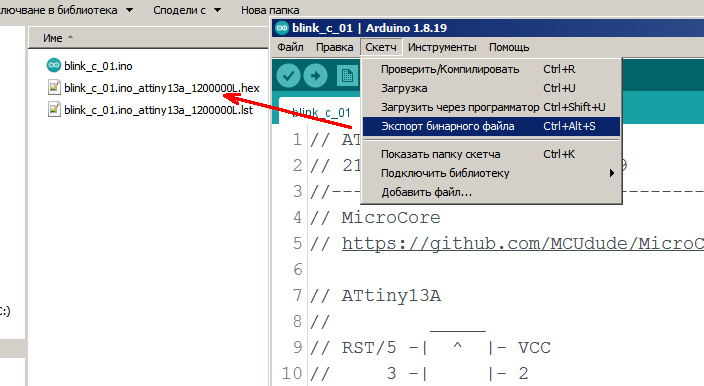Click the blink_c_01.ino file icon
Screen dimensions: 704x386
point(53,66)
